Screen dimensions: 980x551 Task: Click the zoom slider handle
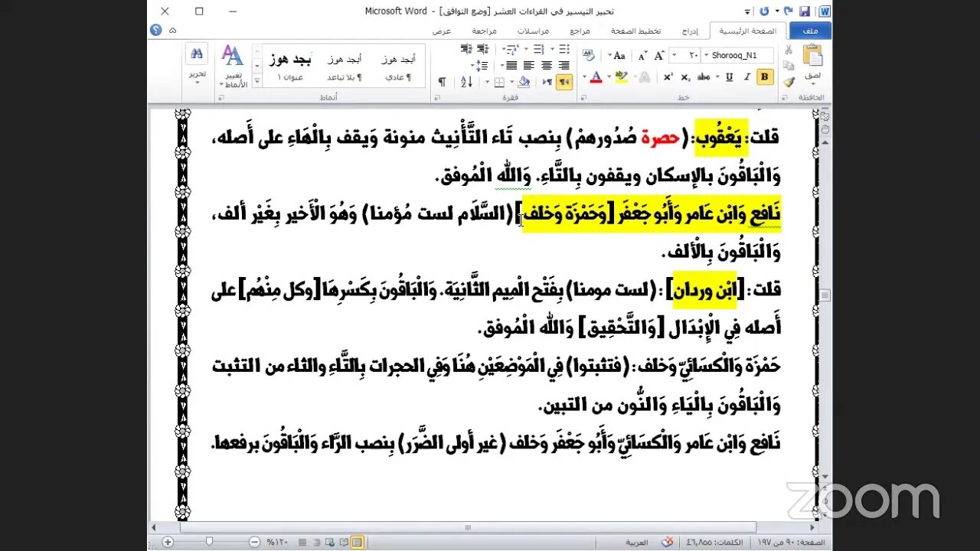(210, 542)
